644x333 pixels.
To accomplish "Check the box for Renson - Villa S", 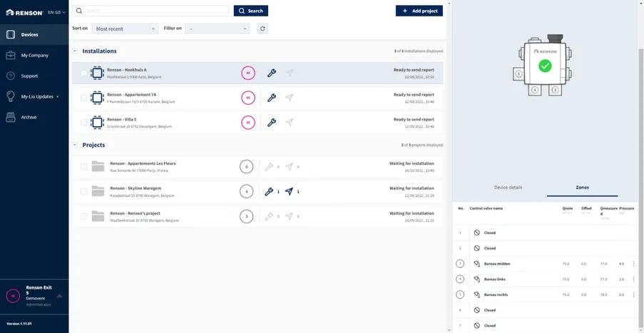I will coord(84,122).
